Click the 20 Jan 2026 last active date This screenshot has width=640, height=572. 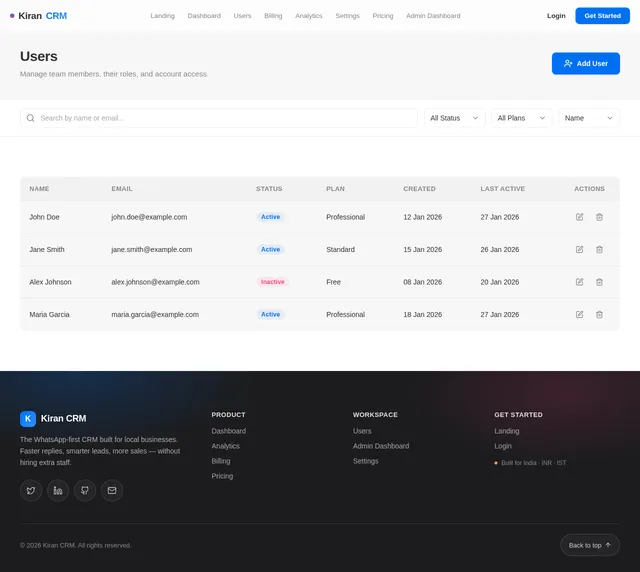coord(500,282)
